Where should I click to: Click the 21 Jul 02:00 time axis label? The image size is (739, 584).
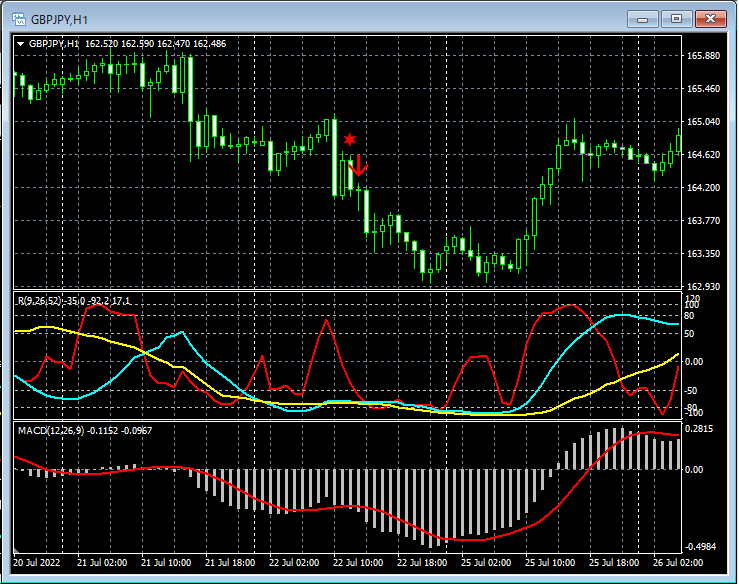[x=102, y=563]
